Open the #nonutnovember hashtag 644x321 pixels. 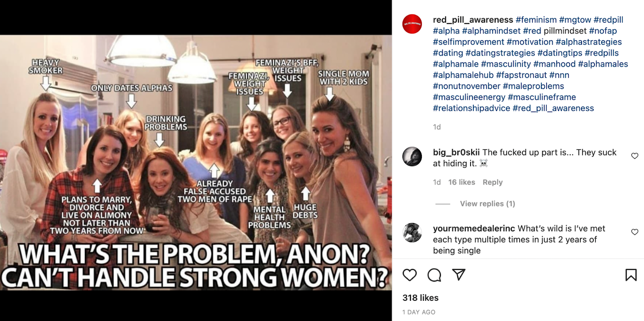[466, 86]
